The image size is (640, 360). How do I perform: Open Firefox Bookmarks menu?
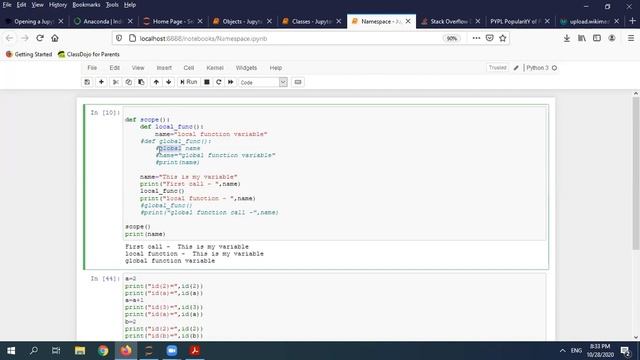(x=86, y=5)
